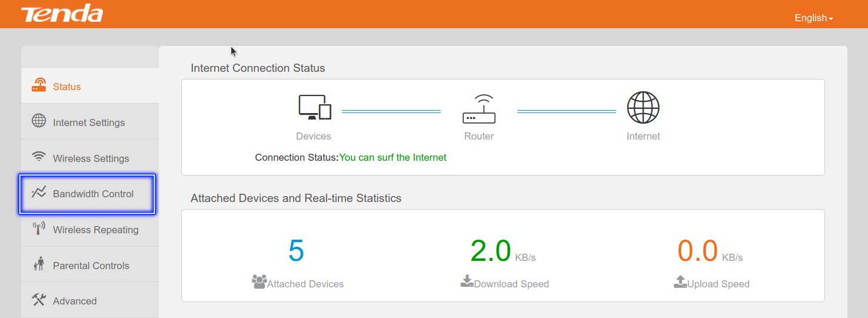This screenshot has height=318, width=868.
Task: Go to Internet Settings menu item
Action: [x=89, y=122]
